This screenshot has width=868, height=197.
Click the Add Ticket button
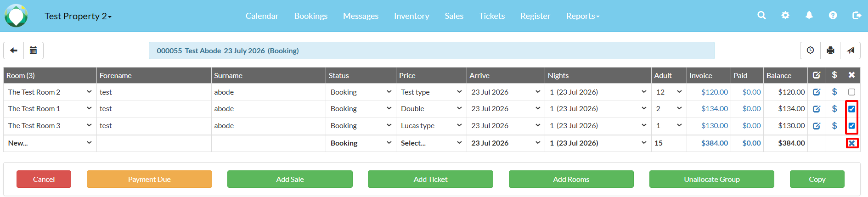430,179
